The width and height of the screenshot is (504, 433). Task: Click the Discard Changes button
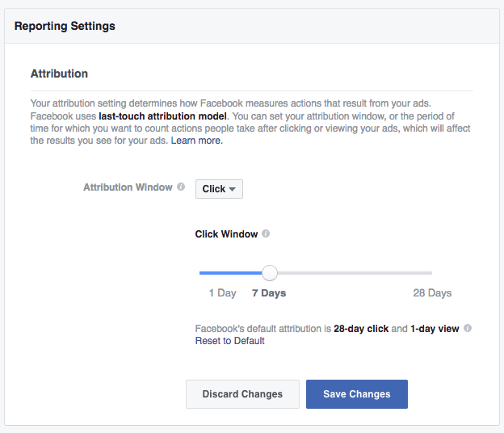click(242, 394)
